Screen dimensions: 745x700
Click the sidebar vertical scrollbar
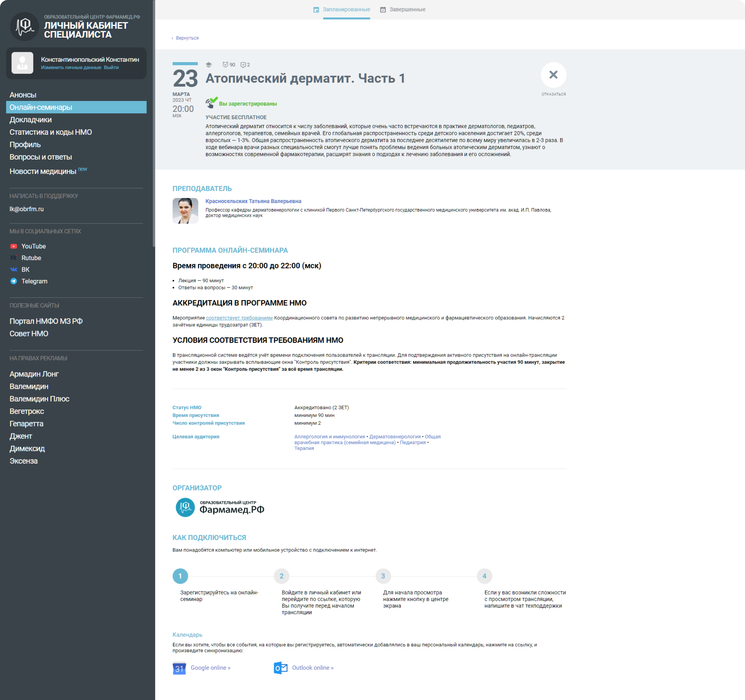(154, 124)
